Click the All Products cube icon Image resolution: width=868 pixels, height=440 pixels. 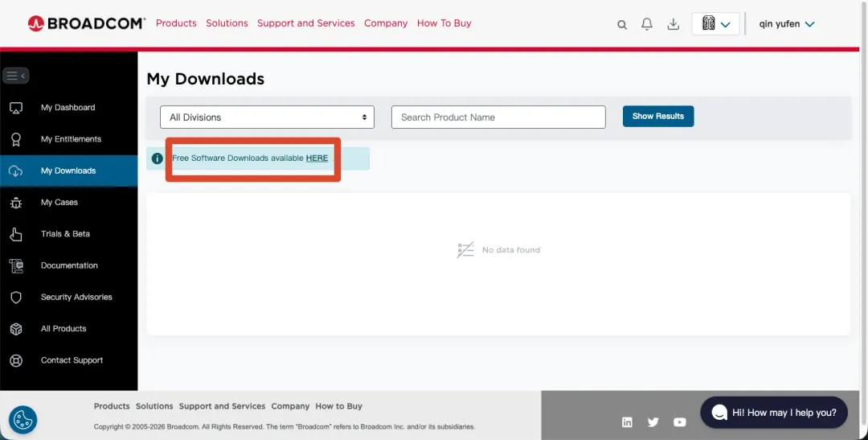coord(16,329)
